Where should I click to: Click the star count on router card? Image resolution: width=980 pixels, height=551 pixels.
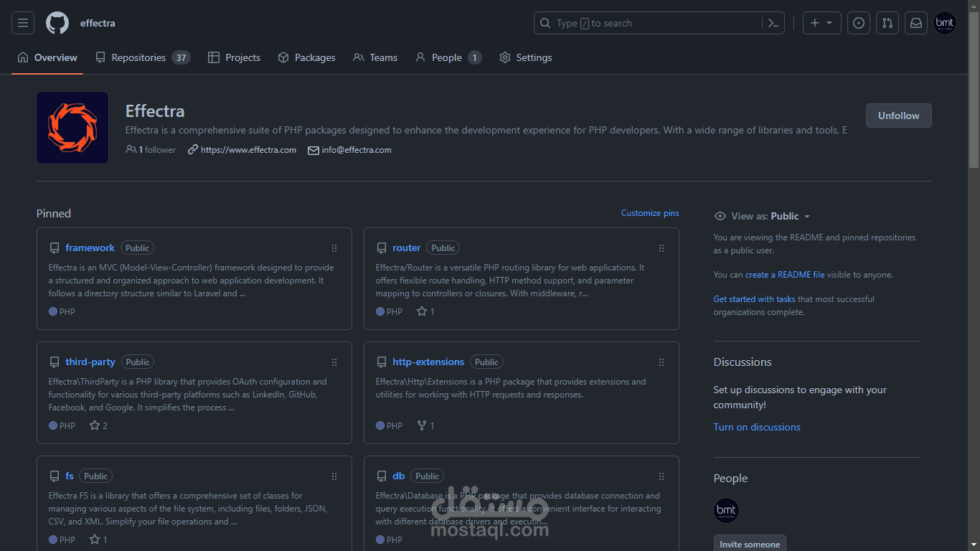[x=425, y=311]
